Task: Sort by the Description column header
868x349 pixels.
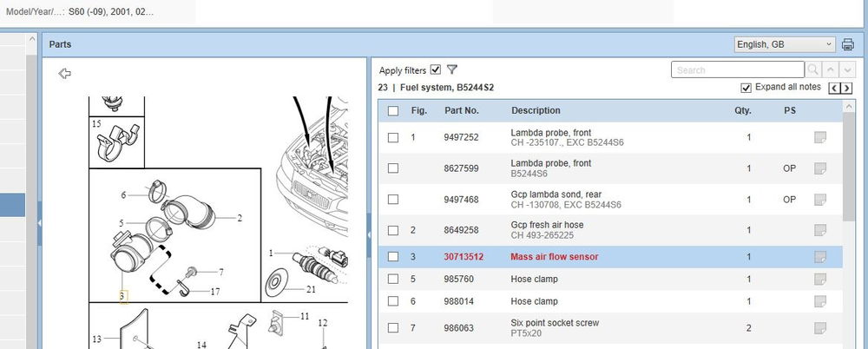Action: coord(536,110)
